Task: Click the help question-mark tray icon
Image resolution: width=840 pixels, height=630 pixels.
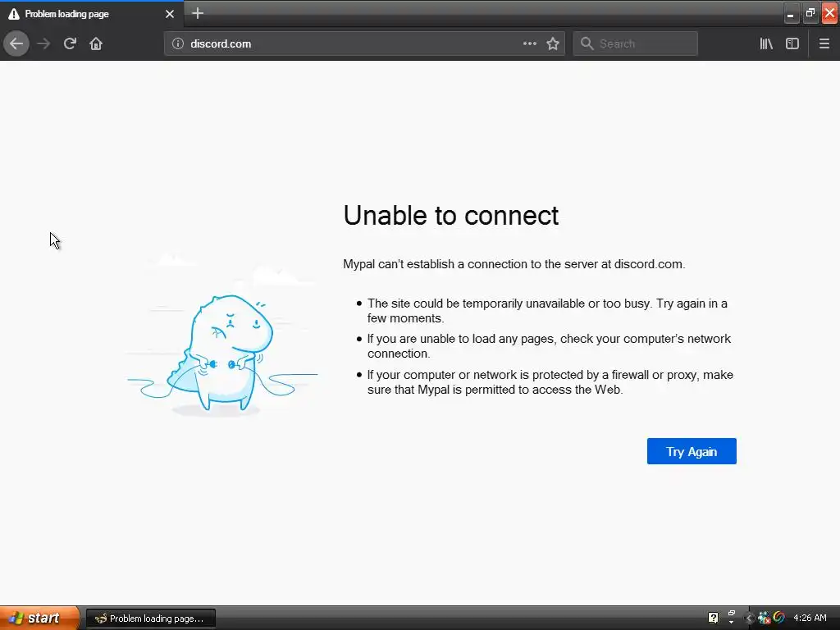Action: coord(713,618)
